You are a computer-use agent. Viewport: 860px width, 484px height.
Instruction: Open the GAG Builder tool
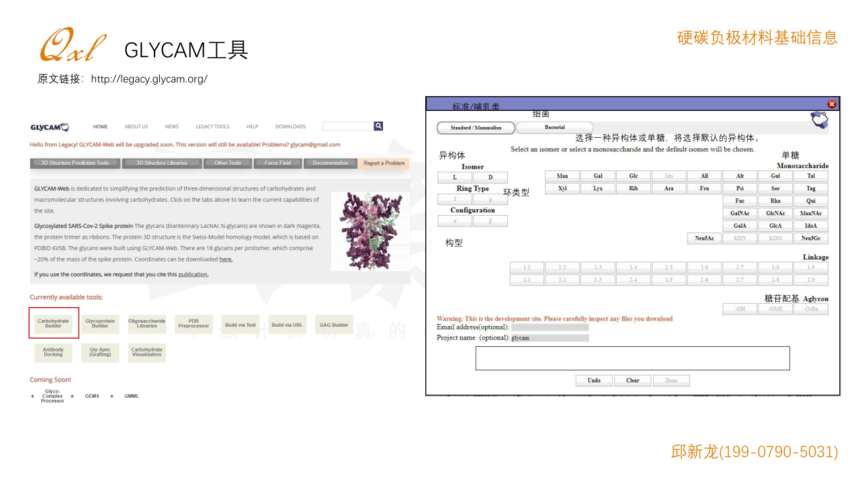pos(333,325)
